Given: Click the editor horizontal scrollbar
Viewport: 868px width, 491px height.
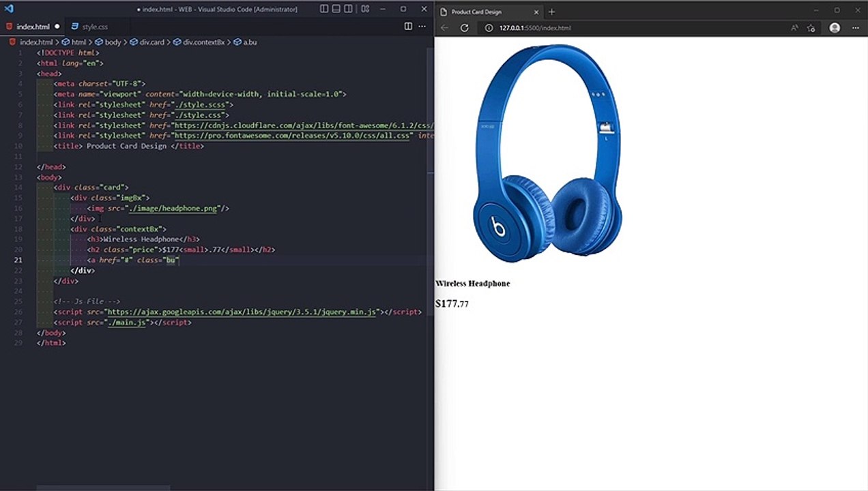Looking at the screenshot, I should click(x=102, y=488).
